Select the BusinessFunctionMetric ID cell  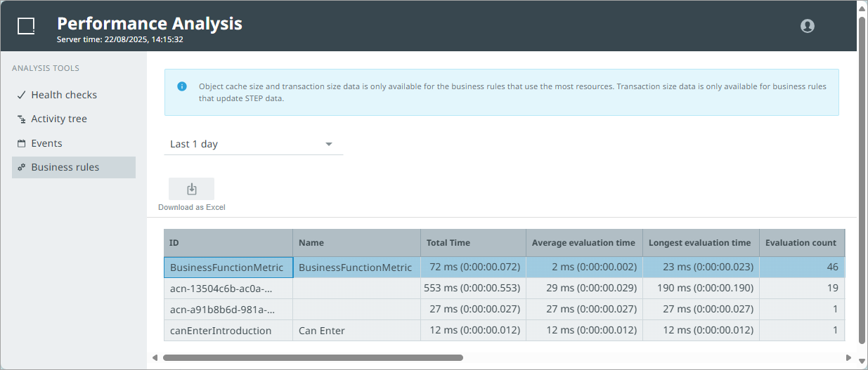(228, 267)
